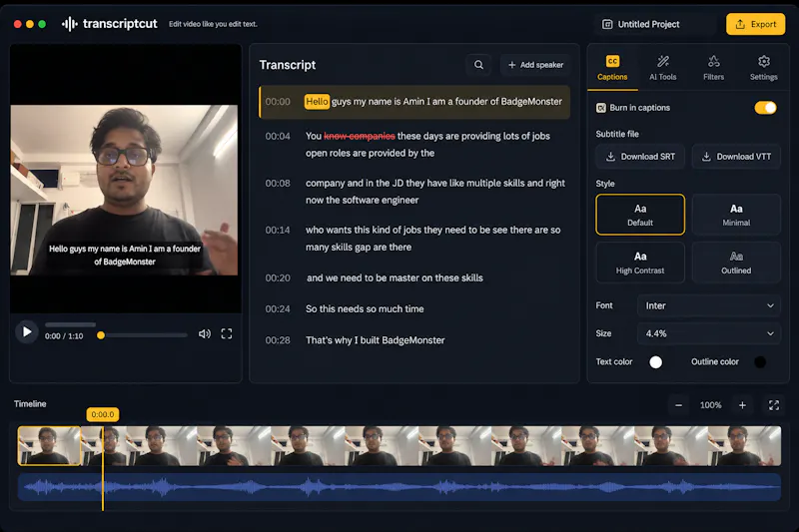Click the Subtitle file label
The width and height of the screenshot is (799, 532).
617,134
